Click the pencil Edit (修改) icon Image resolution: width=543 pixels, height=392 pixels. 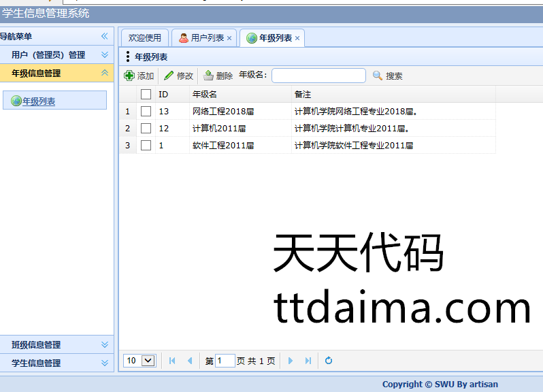pyautogui.click(x=169, y=76)
